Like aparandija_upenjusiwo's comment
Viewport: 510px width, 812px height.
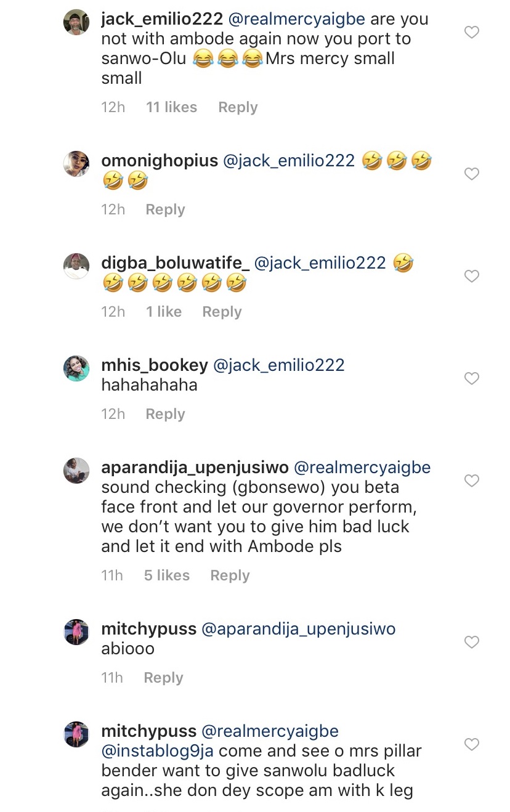click(x=471, y=481)
